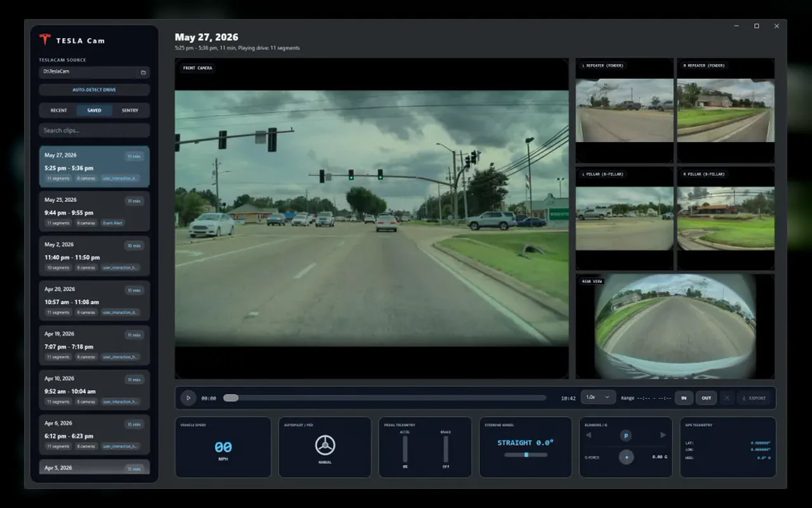Select the L Repeater (Fender) camera view
Image resolution: width=812 pixels, height=508 pixels.
point(624,110)
